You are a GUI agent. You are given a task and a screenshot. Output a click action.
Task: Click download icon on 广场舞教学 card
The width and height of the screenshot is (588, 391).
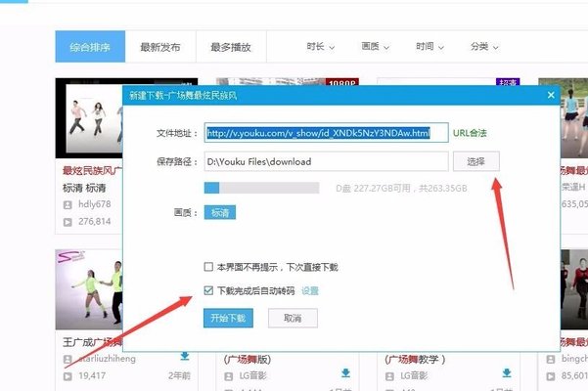(507, 373)
